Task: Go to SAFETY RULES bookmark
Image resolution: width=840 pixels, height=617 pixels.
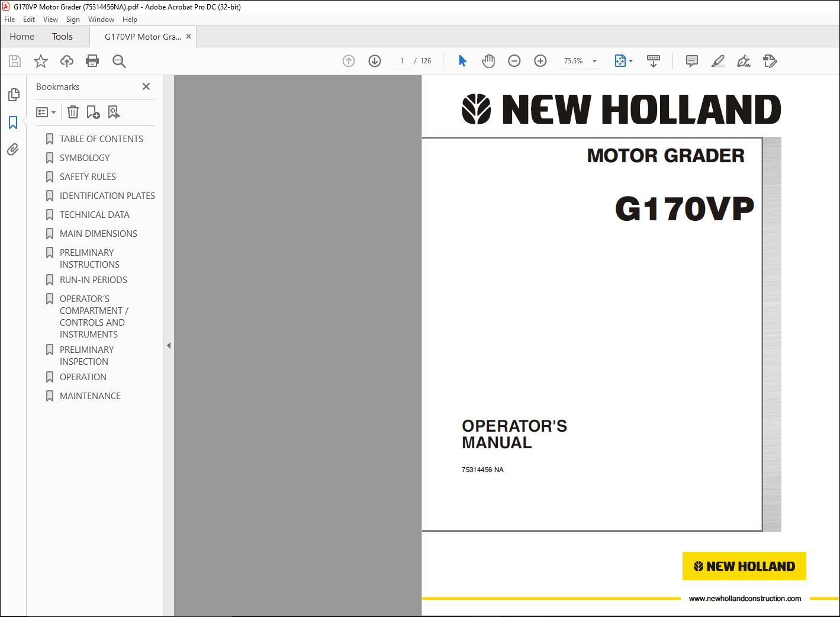Action: pyautogui.click(x=88, y=177)
